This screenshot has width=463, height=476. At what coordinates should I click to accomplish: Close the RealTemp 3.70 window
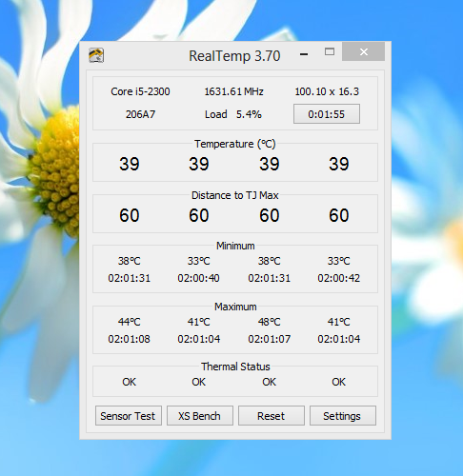point(364,51)
